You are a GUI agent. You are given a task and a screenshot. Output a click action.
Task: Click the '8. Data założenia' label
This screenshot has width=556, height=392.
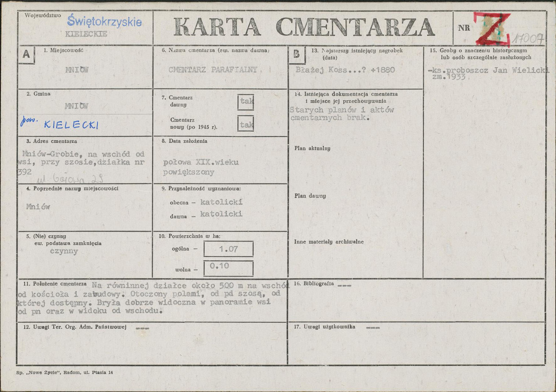185,141
